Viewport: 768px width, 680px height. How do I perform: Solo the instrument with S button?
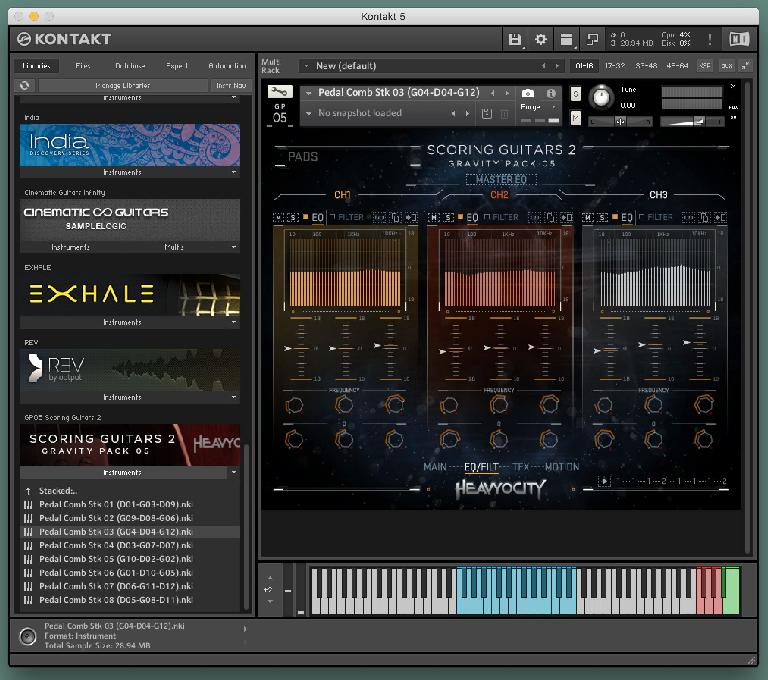pos(576,93)
